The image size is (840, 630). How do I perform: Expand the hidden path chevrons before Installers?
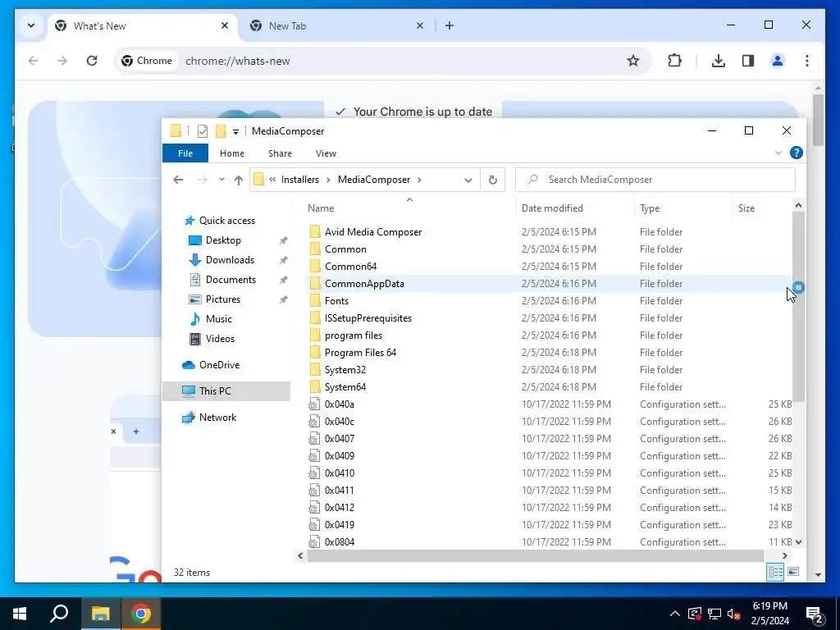(x=272, y=180)
